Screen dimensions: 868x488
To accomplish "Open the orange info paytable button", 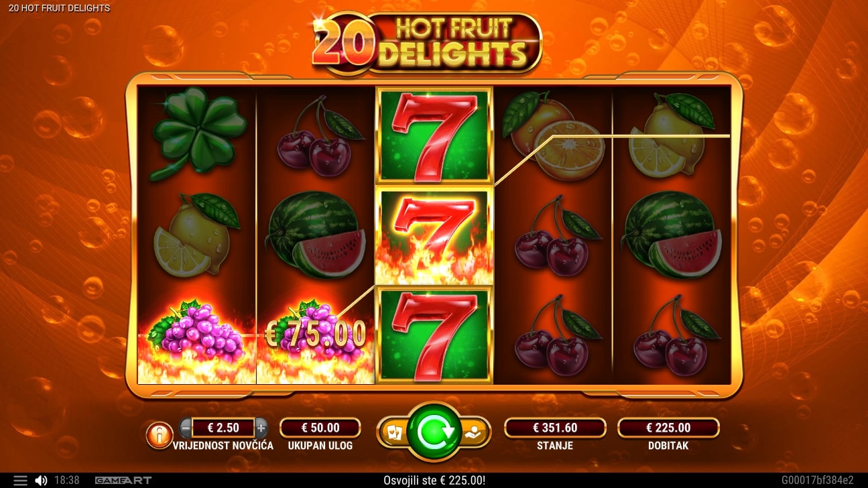I will 160,436.
